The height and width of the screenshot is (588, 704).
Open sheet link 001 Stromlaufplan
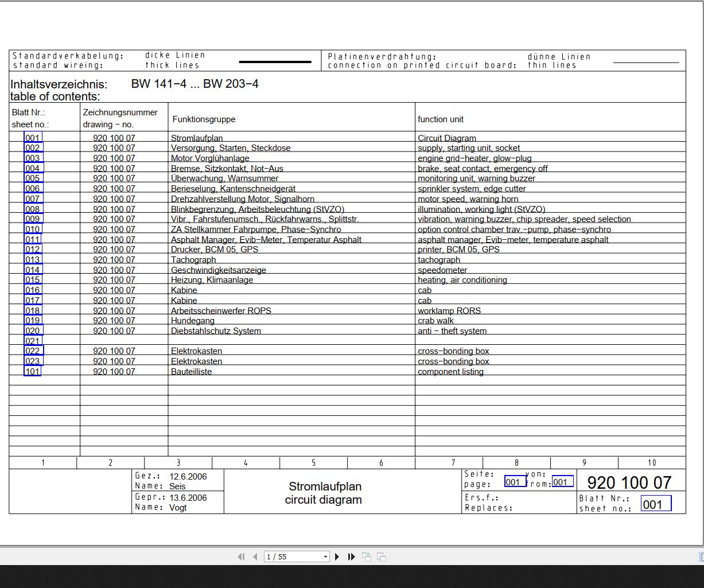[x=33, y=138]
